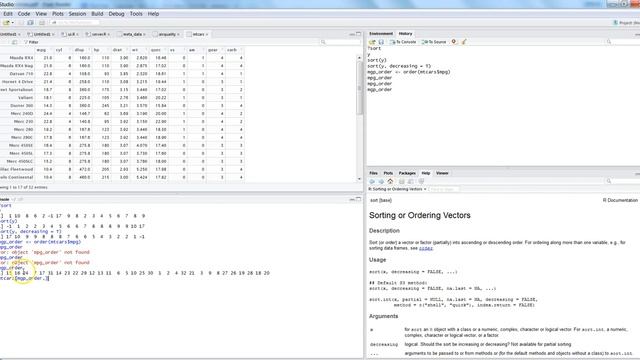Click the Help back arrow
This screenshot has width=640, height=360.
[372, 181]
